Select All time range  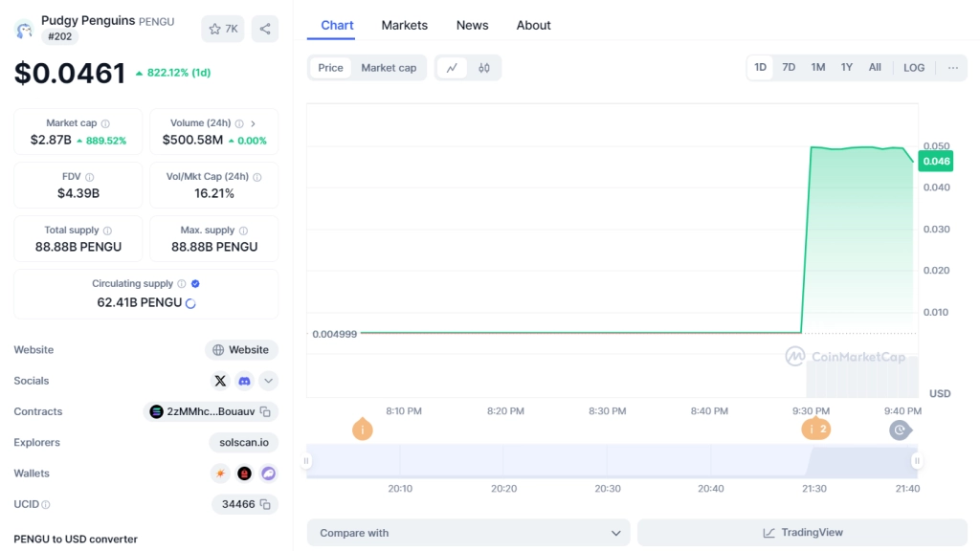pos(875,67)
